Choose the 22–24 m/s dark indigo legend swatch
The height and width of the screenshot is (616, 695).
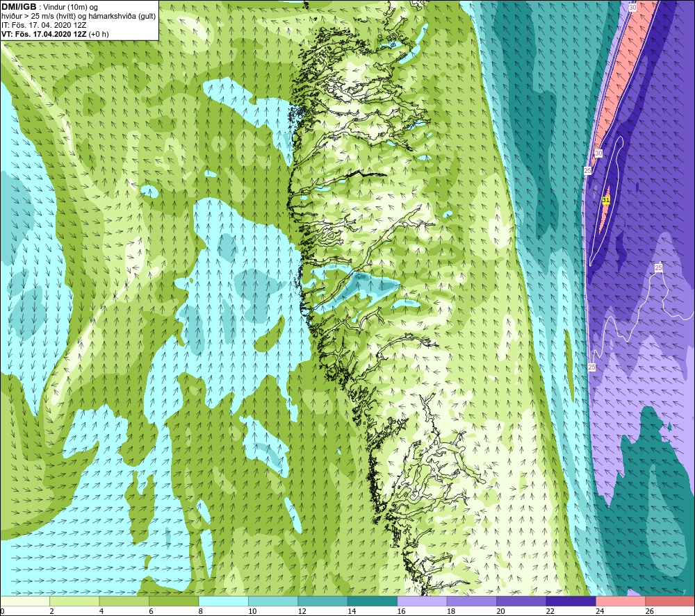pos(571,601)
